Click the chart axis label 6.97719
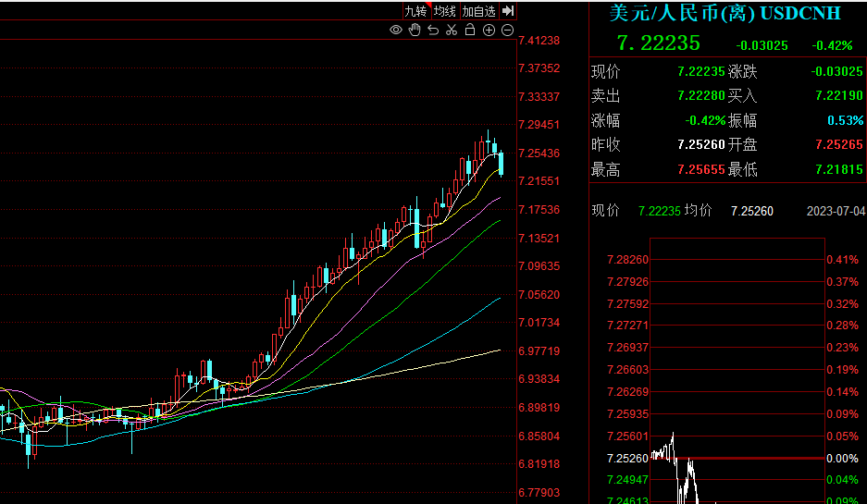 (x=539, y=350)
